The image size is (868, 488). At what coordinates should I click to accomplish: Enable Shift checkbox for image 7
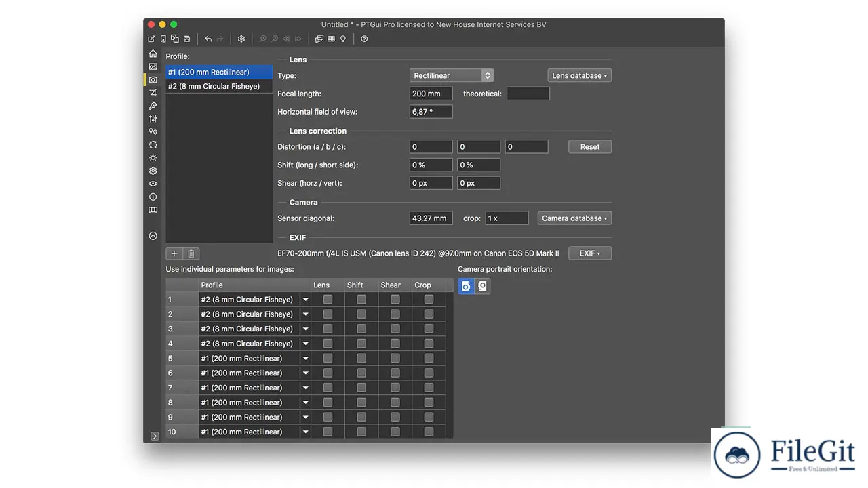point(361,388)
